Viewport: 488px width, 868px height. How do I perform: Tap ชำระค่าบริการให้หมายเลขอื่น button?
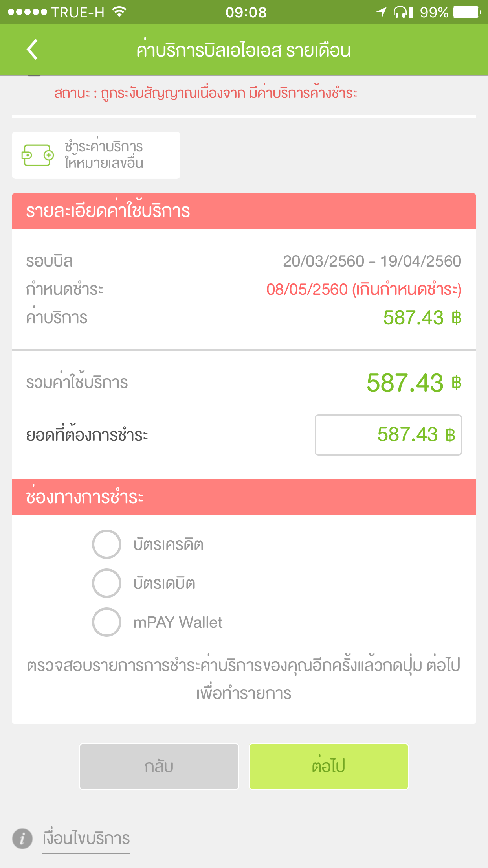96,155
